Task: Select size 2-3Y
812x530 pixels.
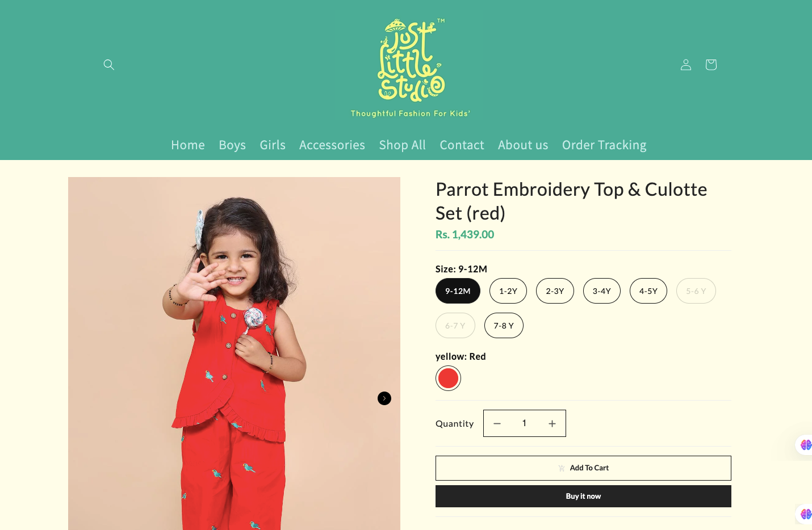Action: [x=555, y=291]
